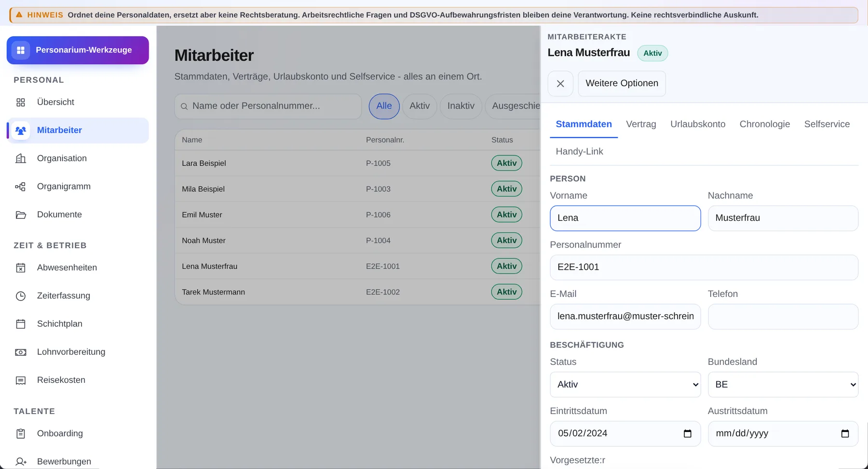The height and width of the screenshot is (469, 868).
Task: Click the search magnifier icon in Mitarbeiter search
Action: (x=184, y=106)
